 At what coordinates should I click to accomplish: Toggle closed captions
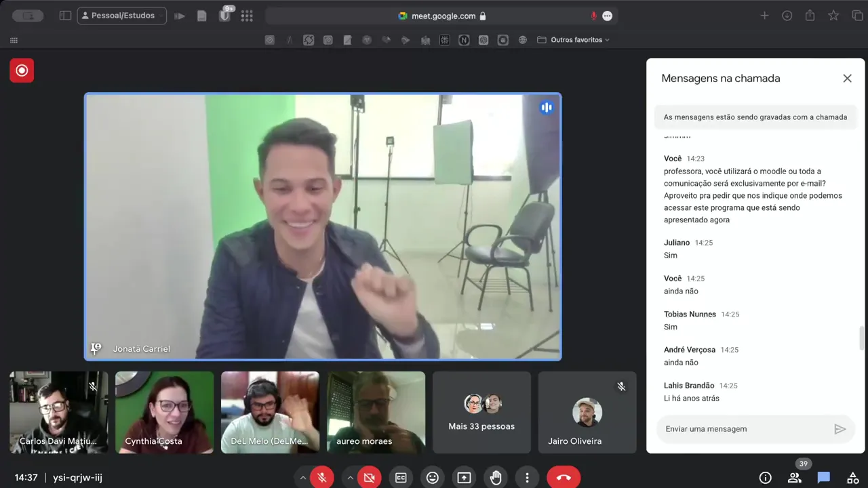[401, 478]
